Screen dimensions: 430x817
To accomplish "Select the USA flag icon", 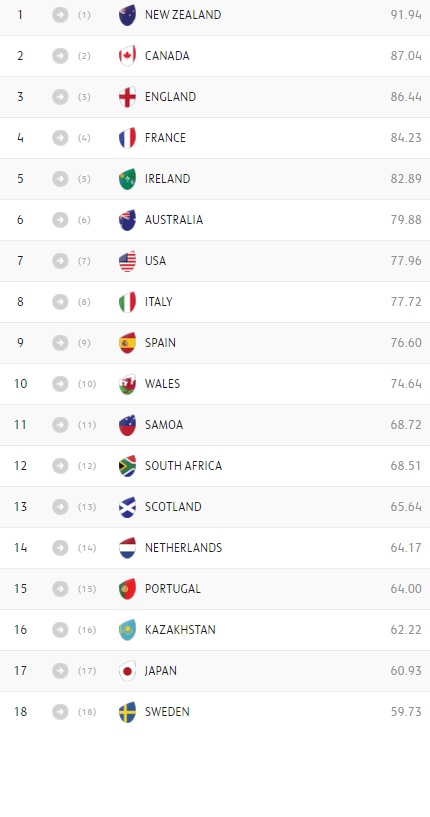I will (127, 261).
